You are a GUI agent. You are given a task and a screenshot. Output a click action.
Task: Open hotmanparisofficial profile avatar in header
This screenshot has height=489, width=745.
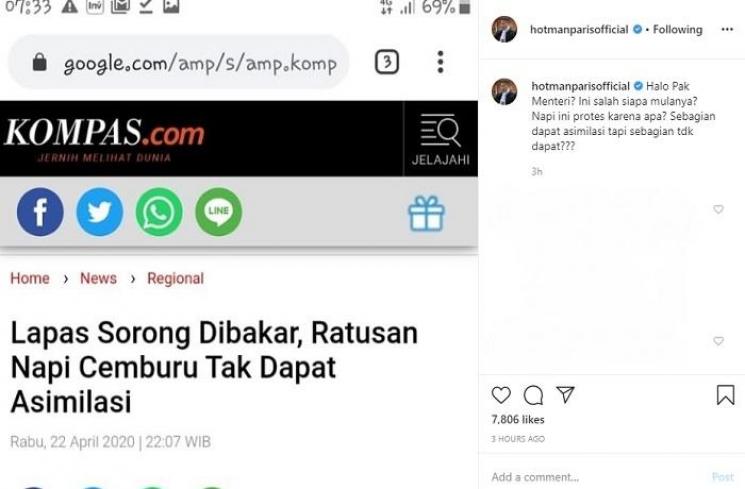504,29
